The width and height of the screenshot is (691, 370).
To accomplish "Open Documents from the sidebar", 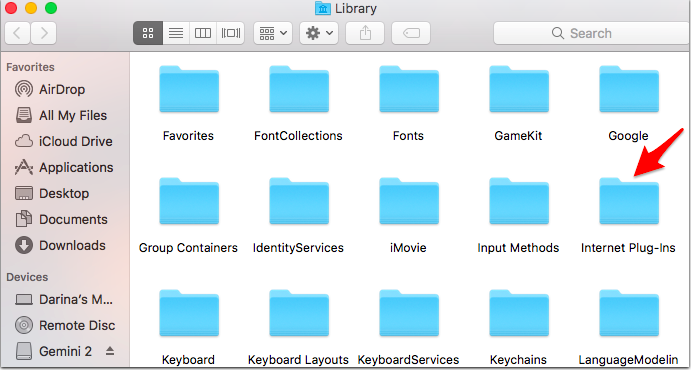I will tap(61, 219).
